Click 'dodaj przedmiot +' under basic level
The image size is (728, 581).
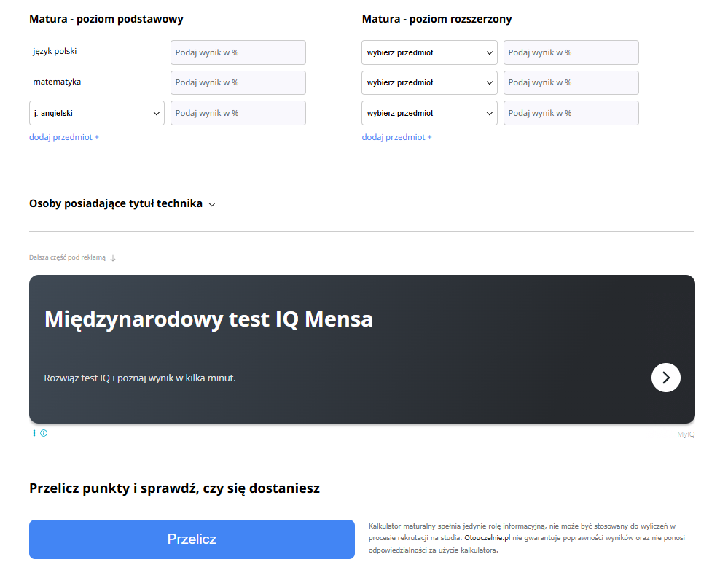(x=64, y=137)
